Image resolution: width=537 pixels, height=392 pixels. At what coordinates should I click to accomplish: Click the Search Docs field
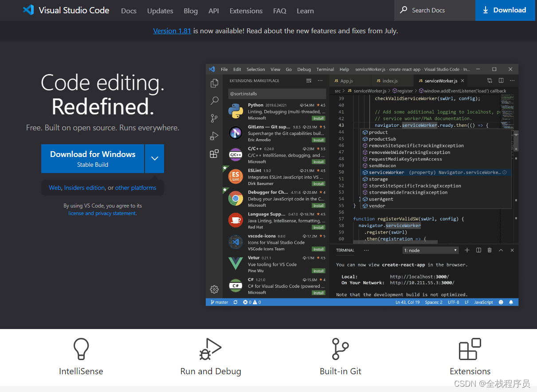(435, 10)
